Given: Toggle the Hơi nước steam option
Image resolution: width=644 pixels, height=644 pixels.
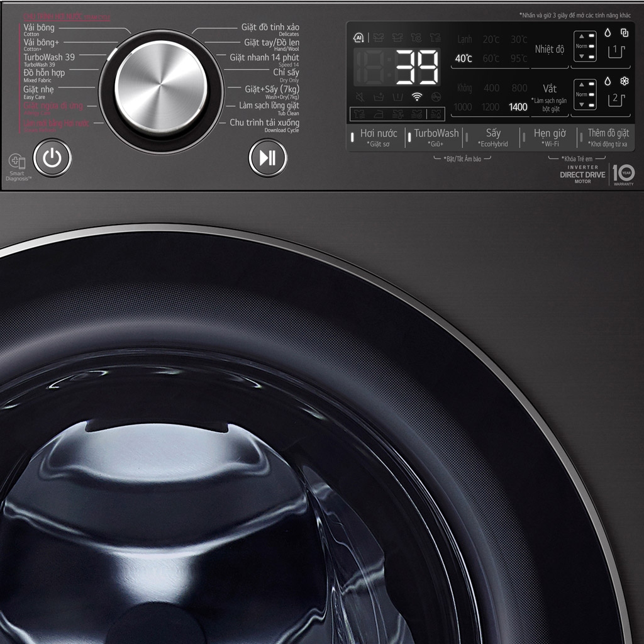Looking at the screenshot, I should point(378,138).
